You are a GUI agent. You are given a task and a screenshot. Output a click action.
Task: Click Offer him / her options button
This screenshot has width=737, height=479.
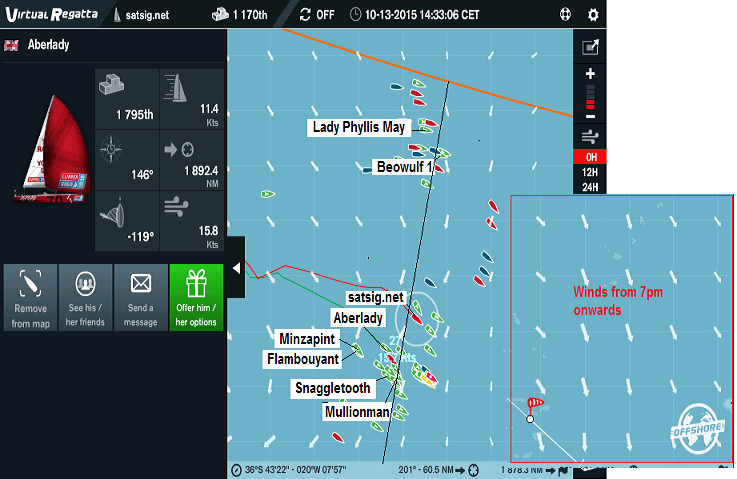tap(196, 298)
